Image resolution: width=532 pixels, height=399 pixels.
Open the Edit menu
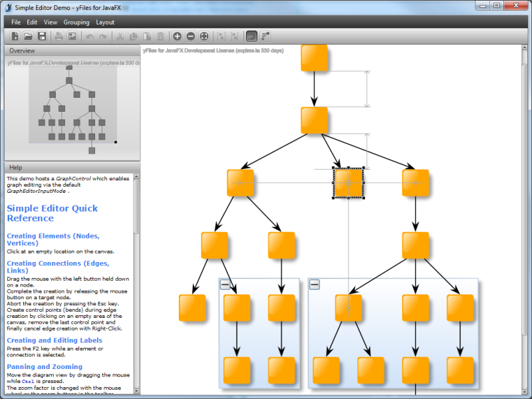click(32, 23)
